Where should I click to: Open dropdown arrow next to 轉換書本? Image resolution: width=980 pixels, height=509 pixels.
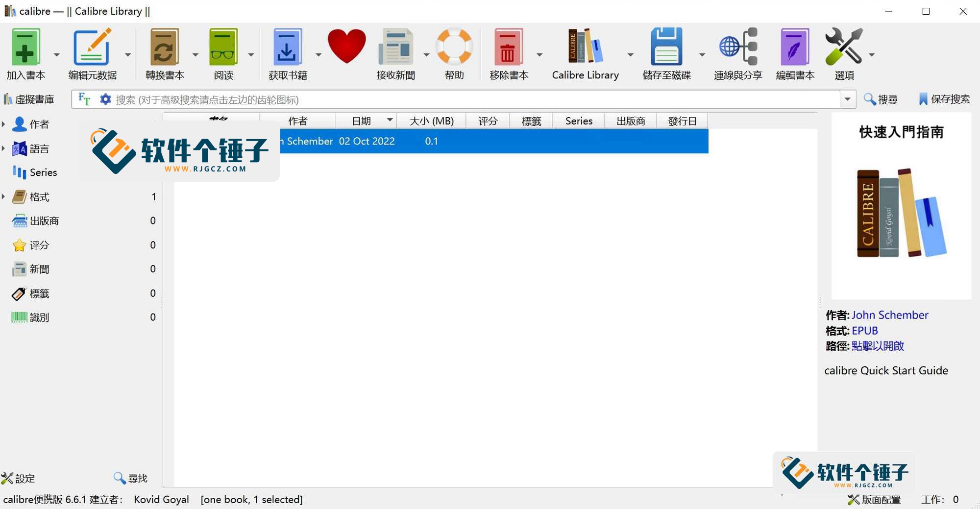tap(196, 54)
